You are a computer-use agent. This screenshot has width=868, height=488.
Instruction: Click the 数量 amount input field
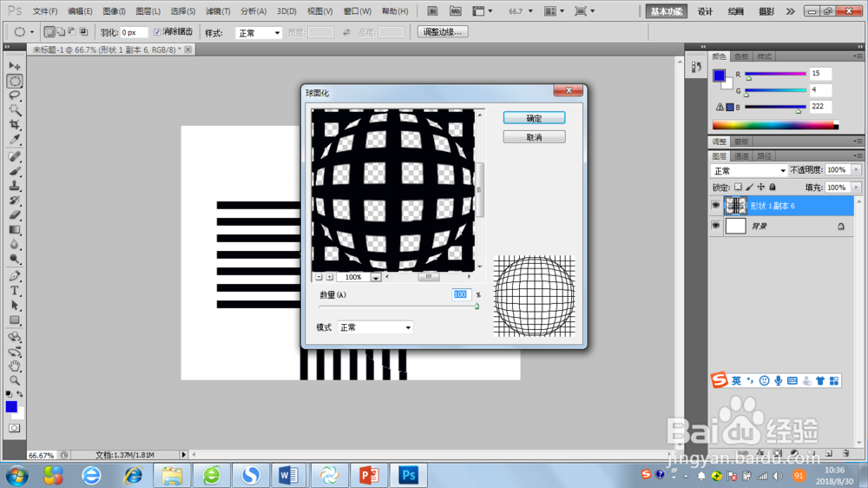click(461, 294)
